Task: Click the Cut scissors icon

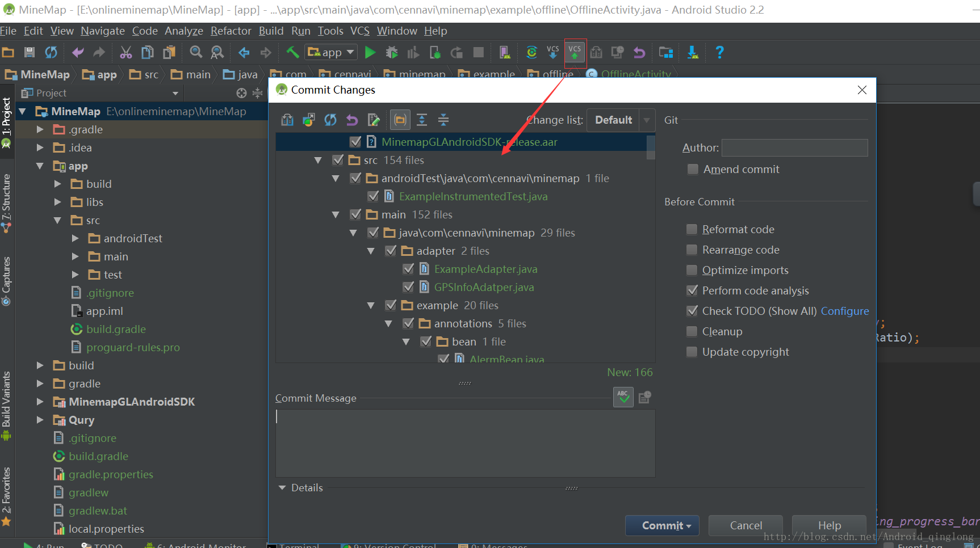Action: pyautogui.click(x=126, y=53)
